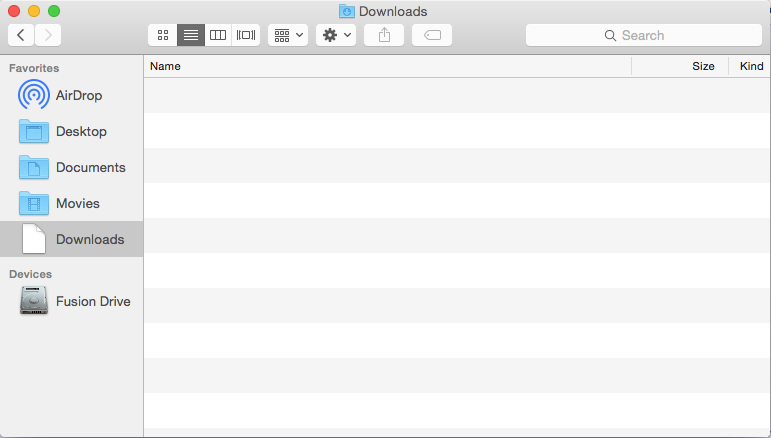Go back with the left chevron button
Viewport: 771px width, 438px height.
coord(21,35)
